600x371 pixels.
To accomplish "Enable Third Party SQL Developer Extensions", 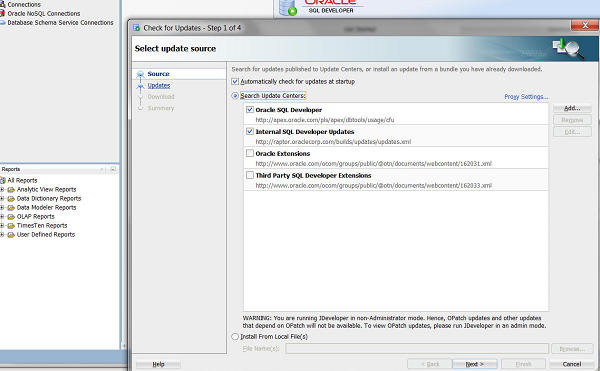I will click(x=250, y=175).
